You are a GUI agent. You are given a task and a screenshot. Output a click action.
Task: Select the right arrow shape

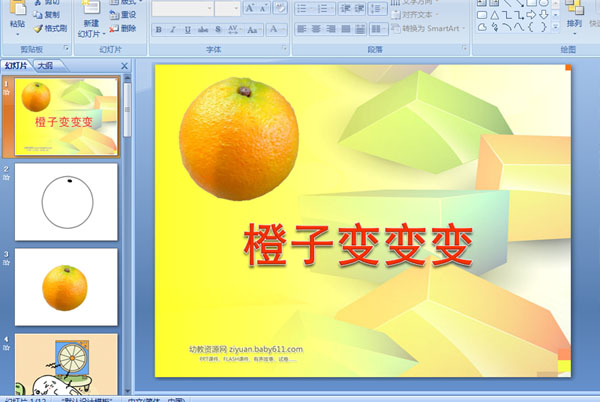pos(531,15)
